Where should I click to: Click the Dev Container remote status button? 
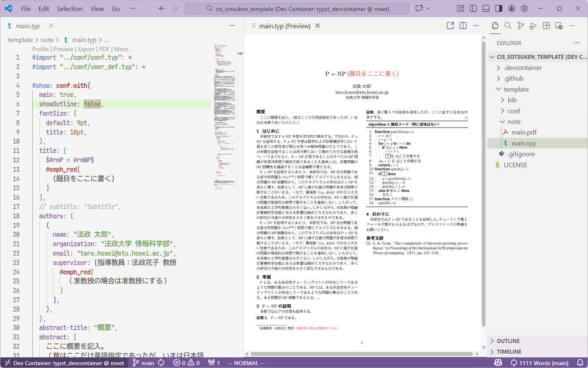tap(65, 363)
